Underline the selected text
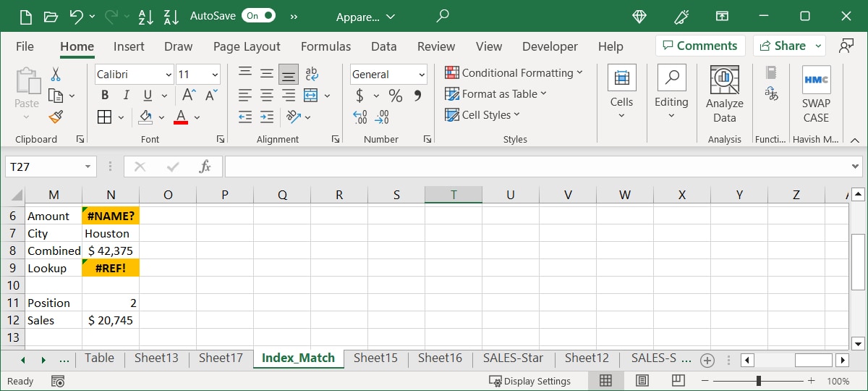The width and height of the screenshot is (868, 391). point(148,96)
